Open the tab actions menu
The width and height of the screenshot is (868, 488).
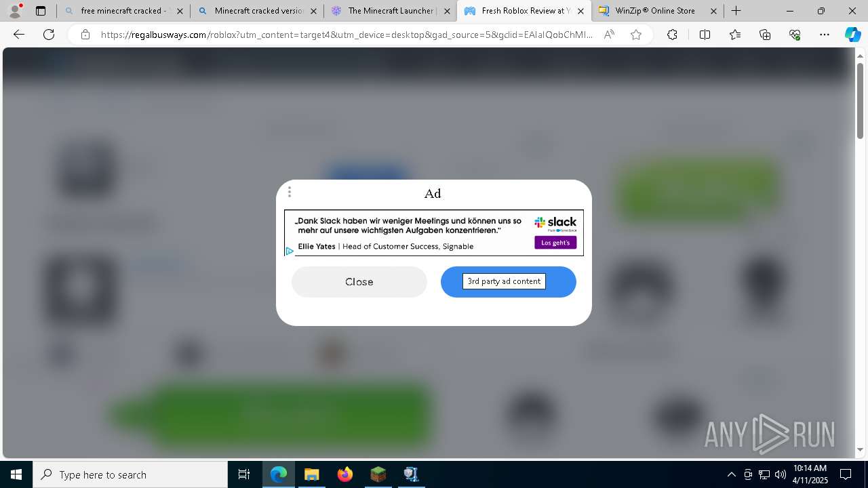41,11
